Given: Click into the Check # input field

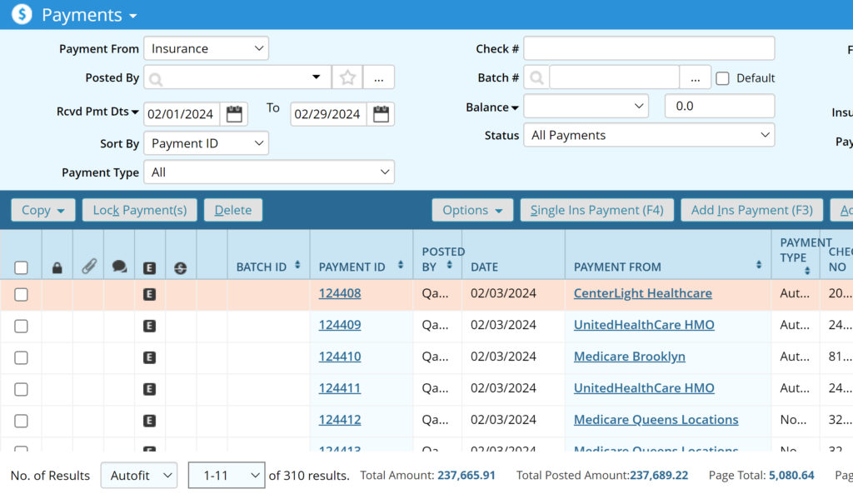Looking at the screenshot, I should click(648, 49).
